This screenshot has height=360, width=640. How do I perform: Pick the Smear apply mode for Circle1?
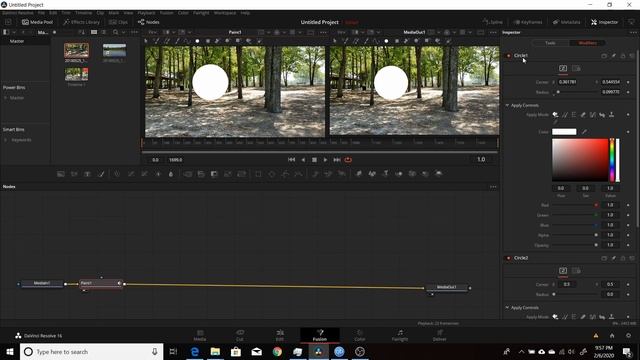pyautogui.click(x=602, y=115)
